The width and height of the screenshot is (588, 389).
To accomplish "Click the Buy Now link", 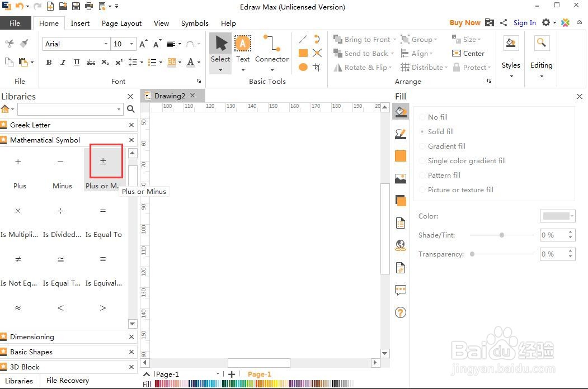I will pyautogui.click(x=465, y=23).
